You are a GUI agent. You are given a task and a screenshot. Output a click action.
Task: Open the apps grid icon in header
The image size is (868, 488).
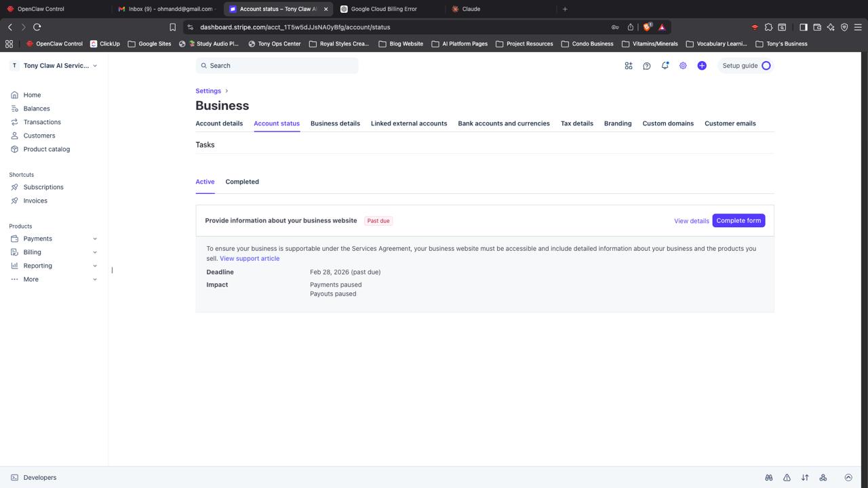pos(628,66)
